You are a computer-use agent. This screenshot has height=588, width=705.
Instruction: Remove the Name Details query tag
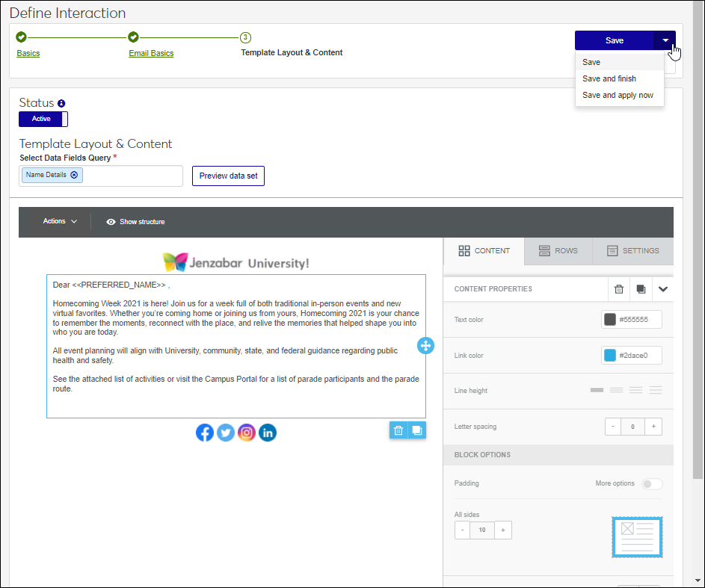[x=74, y=175]
